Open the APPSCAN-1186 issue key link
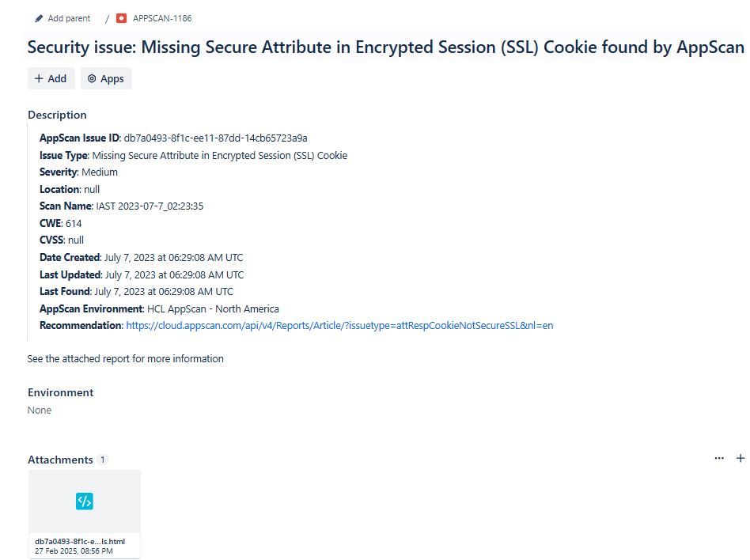The height and width of the screenshot is (560, 750). (x=162, y=18)
